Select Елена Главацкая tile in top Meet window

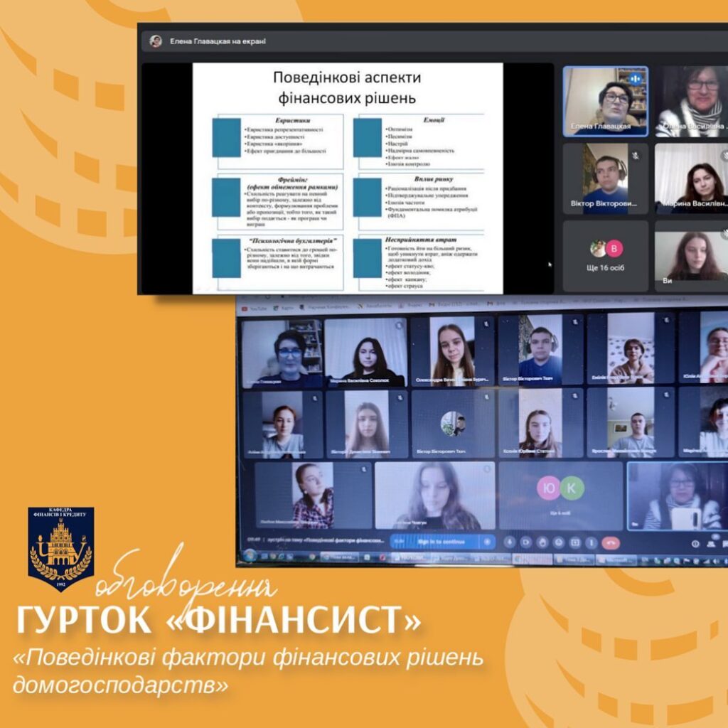[606, 101]
